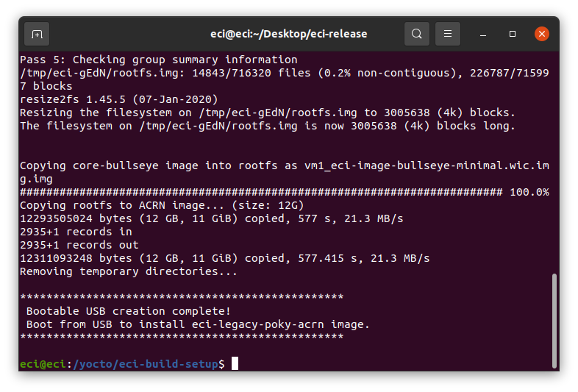This screenshot has height=392, width=578.
Task: Click the 'Pass 5: Checking group summary' line
Action: (159, 60)
